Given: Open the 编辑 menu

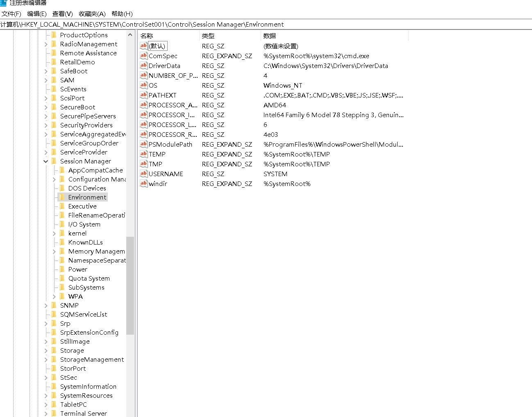Looking at the screenshot, I should click(x=37, y=14).
